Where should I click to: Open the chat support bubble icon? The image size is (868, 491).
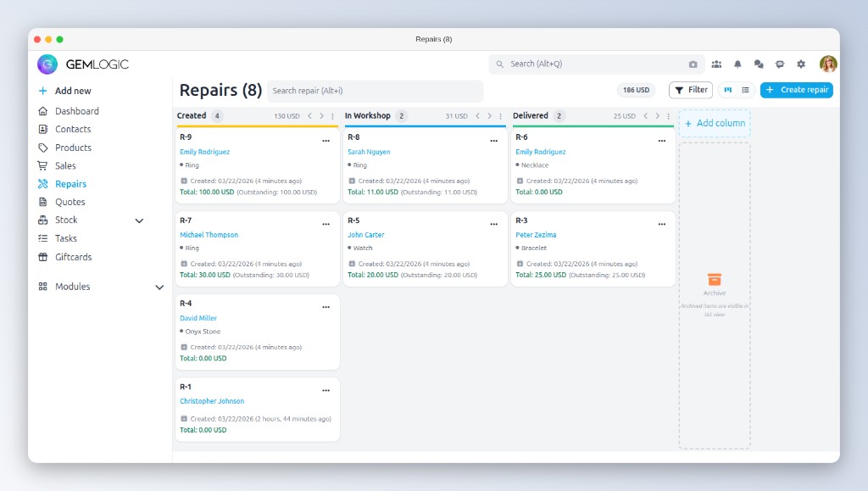[x=779, y=64]
